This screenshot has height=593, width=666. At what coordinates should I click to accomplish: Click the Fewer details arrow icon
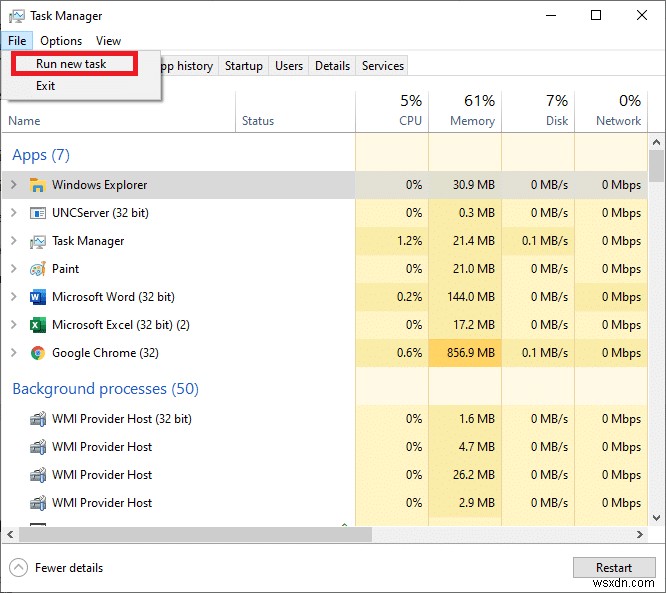coord(18,568)
